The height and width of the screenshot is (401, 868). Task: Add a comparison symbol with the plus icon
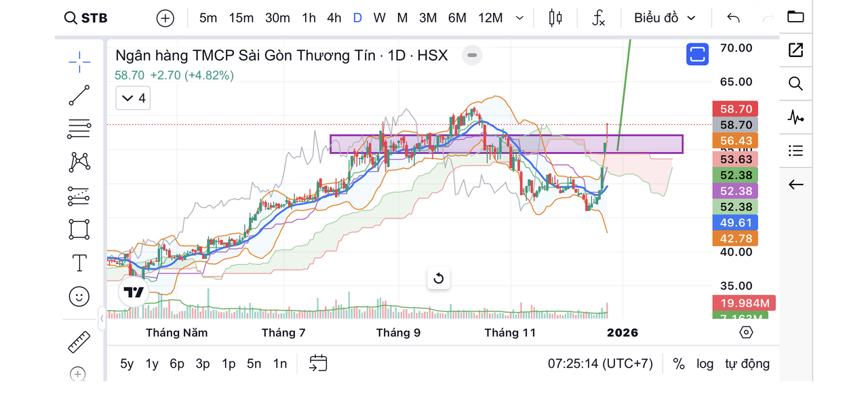pos(165,18)
